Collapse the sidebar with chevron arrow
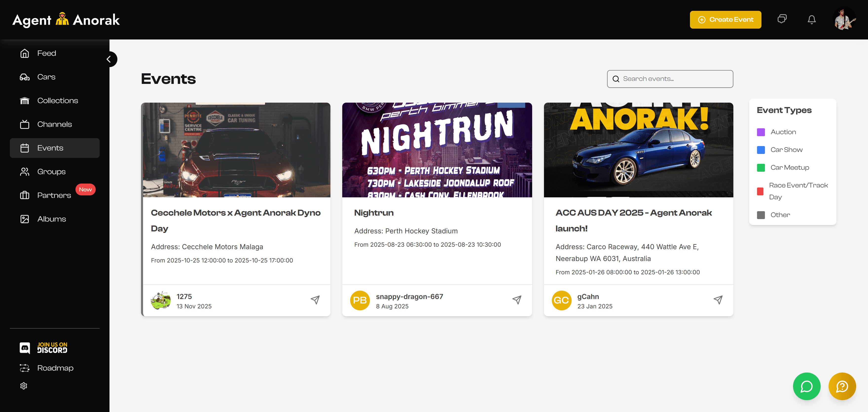Image resolution: width=868 pixels, height=412 pixels. (109, 59)
